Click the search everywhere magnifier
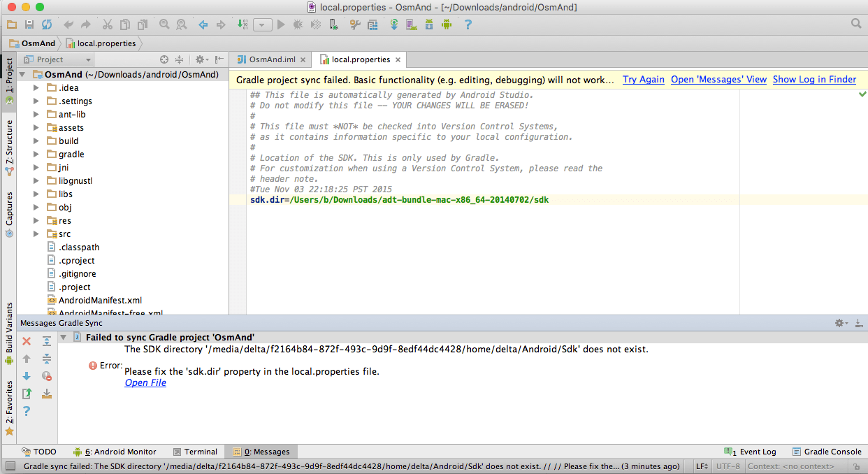Image resolution: width=868 pixels, height=474 pixels. point(856,24)
